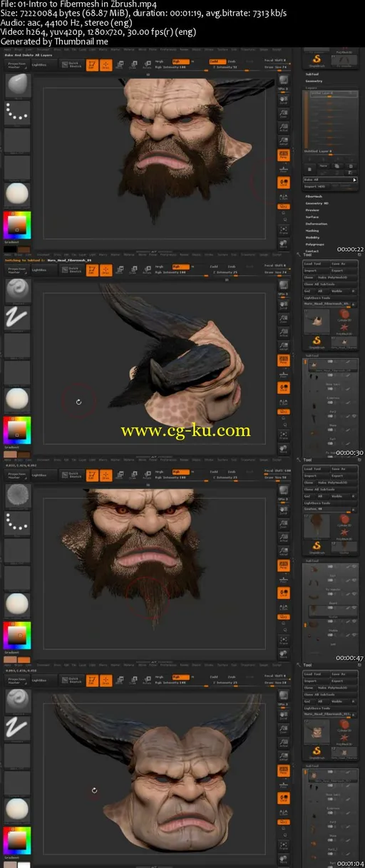This screenshot has height=868, width=365.
Task: Expand Surface palette in the 00:00:22 frame
Action: click(312, 217)
